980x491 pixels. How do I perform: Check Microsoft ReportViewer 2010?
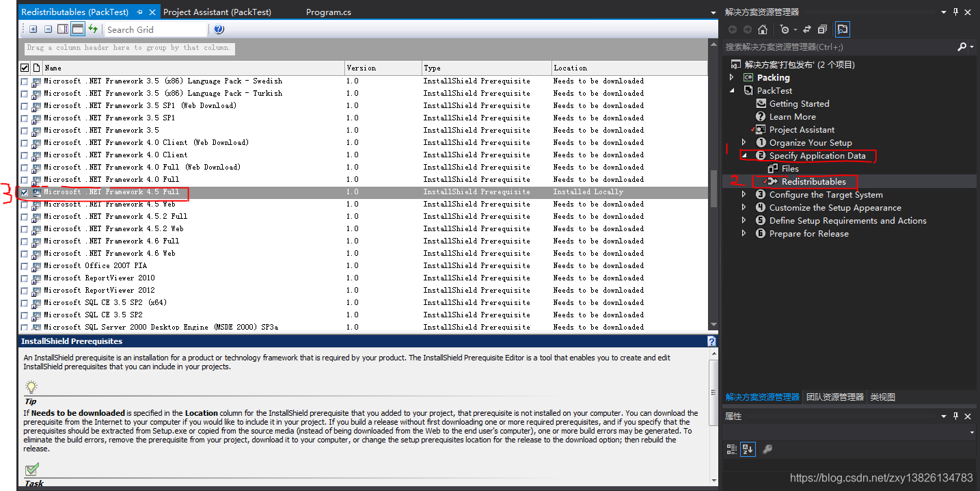(x=25, y=278)
